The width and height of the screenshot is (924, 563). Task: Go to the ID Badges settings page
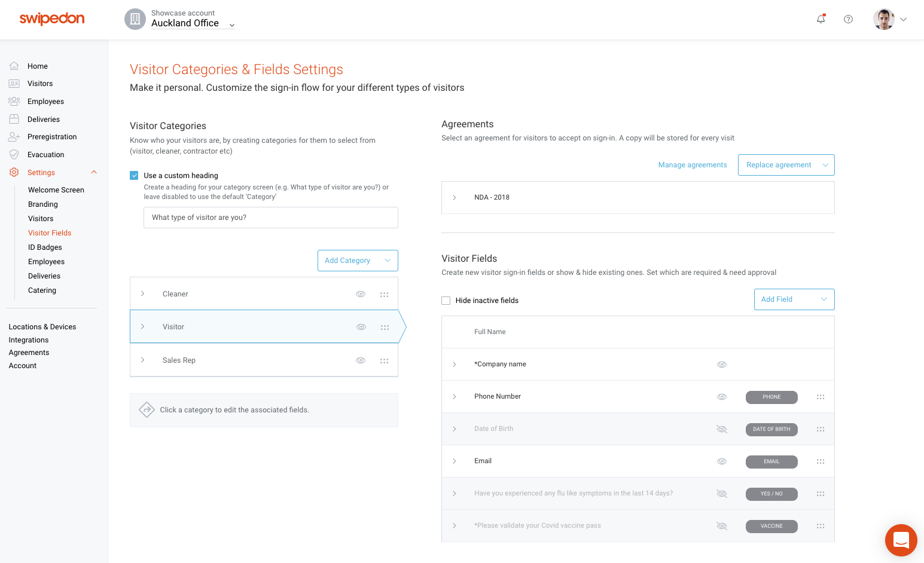[x=45, y=247]
